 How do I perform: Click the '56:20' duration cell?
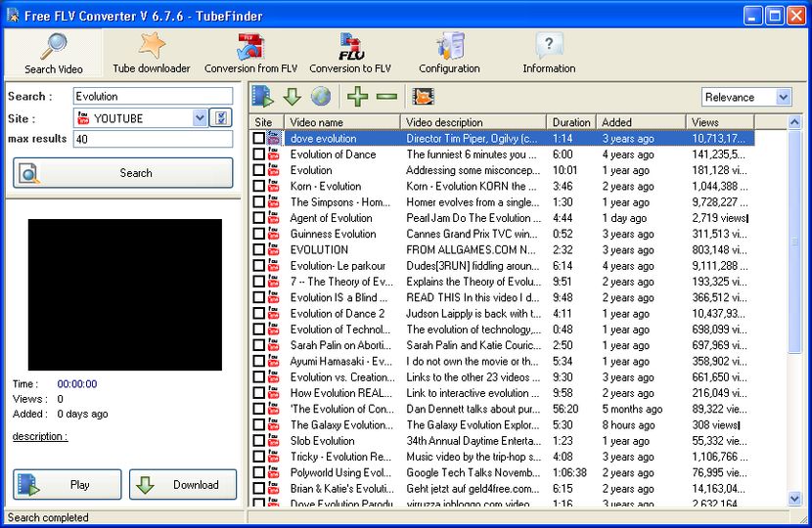pyautogui.click(x=565, y=409)
